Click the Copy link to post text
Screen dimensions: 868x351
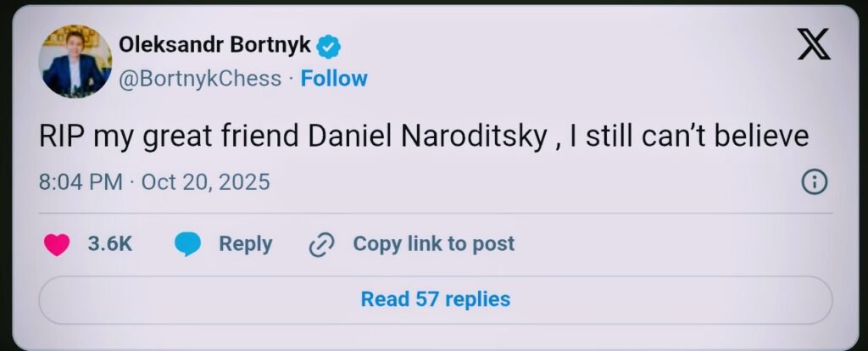pyautogui.click(x=433, y=244)
